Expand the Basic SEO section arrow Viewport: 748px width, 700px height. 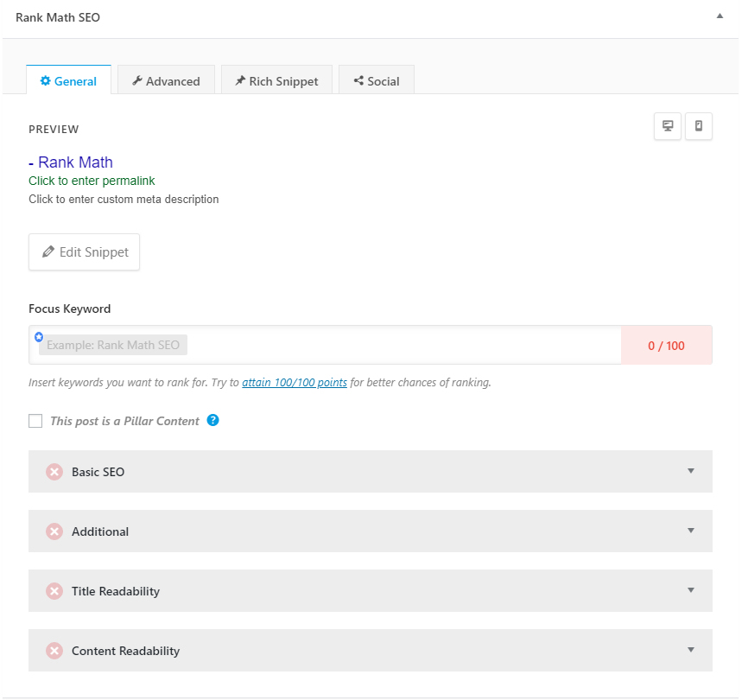pyautogui.click(x=691, y=471)
